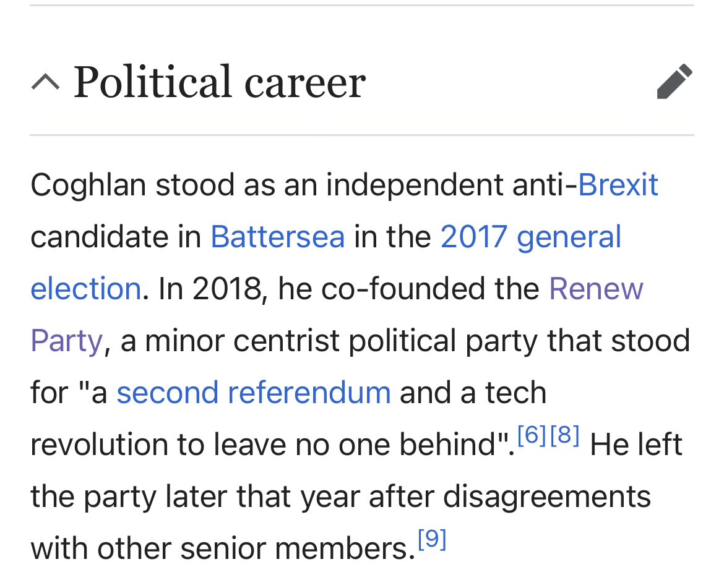Click the pencil edit section icon
This screenshot has width=724, height=588.
point(674,81)
